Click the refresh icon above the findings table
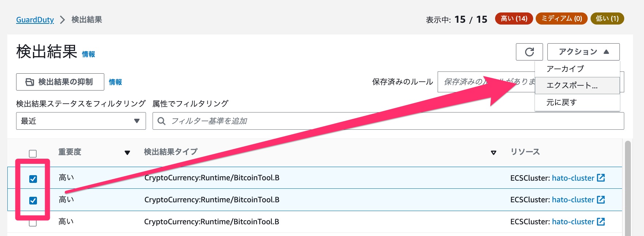644x236 pixels. tap(529, 52)
